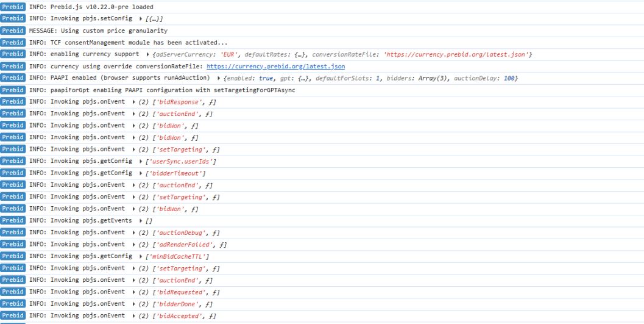Screen dimensions: 644x324
Task: Click the Prebid badge on the pbjs.getEvents row
Action: point(13,221)
